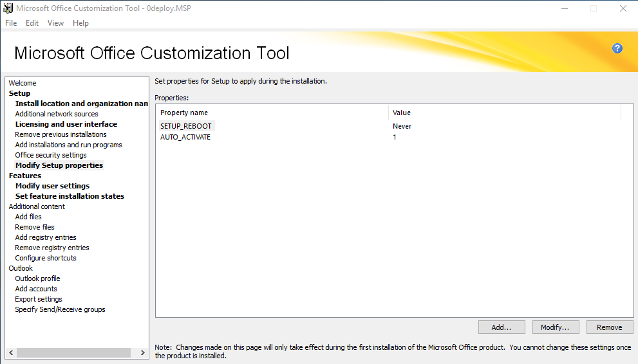Viewport: 638px width, 364px height.
Task: Open Add accounts page
Action: pyautogui.click(x=36, y=289)
